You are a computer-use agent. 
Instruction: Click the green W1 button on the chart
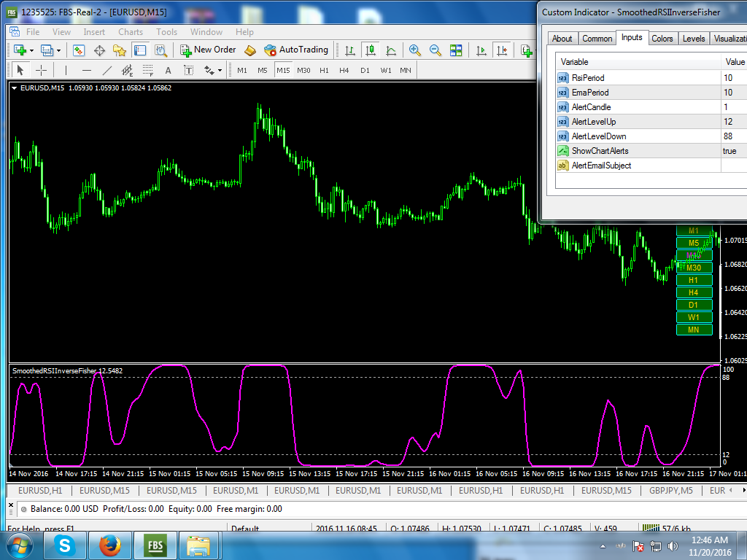(x=694, y=317)
